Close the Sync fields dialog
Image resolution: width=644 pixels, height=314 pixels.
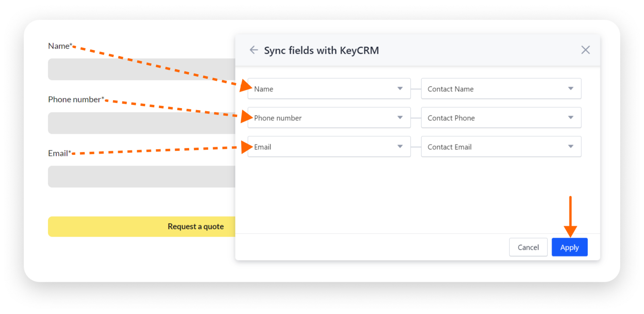click(585, 50)
